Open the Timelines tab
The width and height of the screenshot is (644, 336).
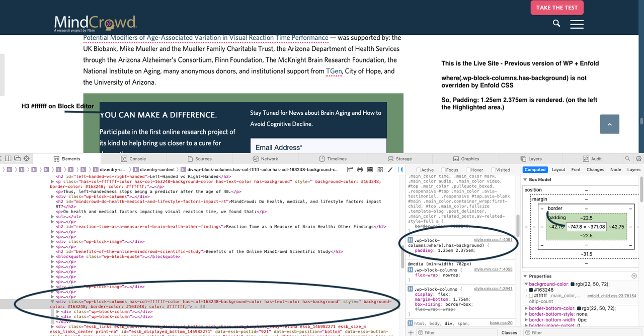click(333, 159)
